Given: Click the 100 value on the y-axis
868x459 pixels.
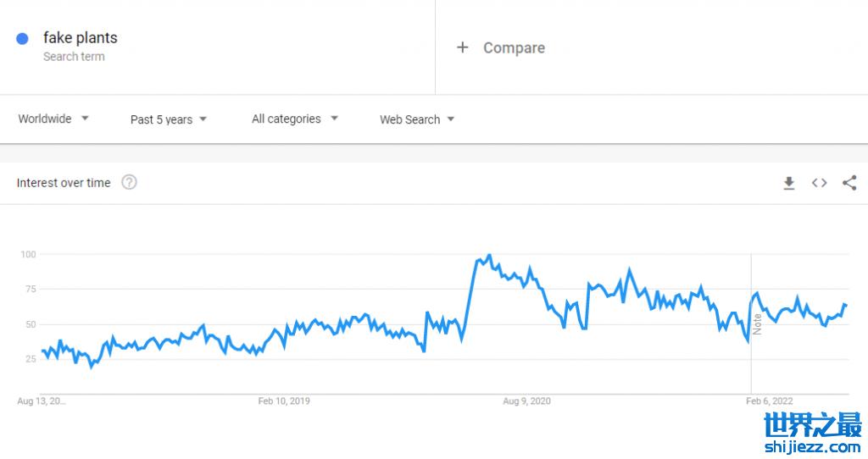Looking at the screenshot, I should tap(28, 254).
